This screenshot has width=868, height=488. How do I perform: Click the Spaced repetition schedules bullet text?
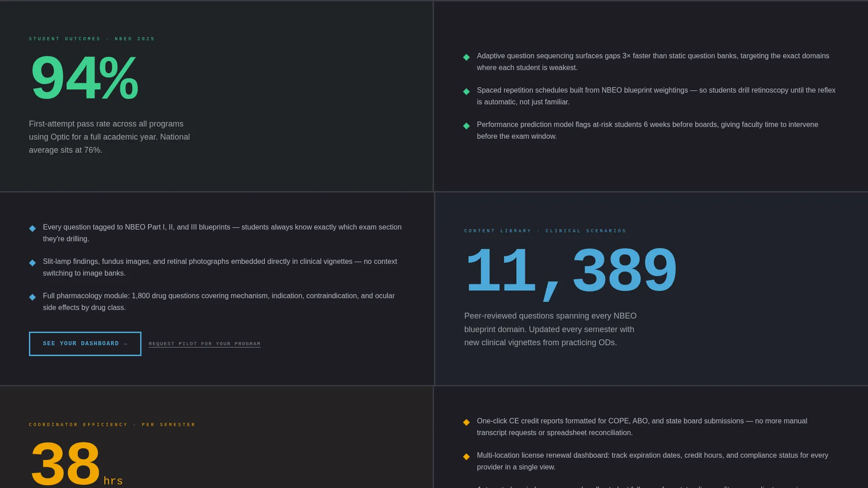pyautogui.click(x=656, y=96)
